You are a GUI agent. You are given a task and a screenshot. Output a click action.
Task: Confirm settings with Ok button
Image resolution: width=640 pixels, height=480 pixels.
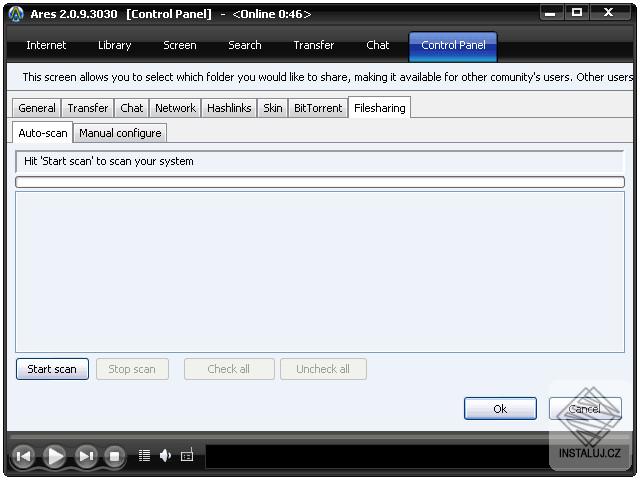point(500,409)
